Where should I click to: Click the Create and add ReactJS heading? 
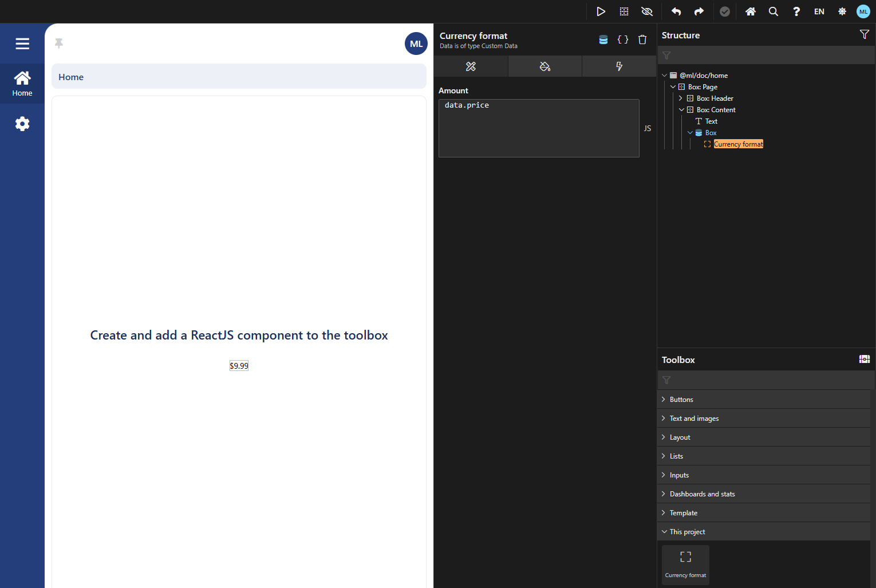(239, 335)
